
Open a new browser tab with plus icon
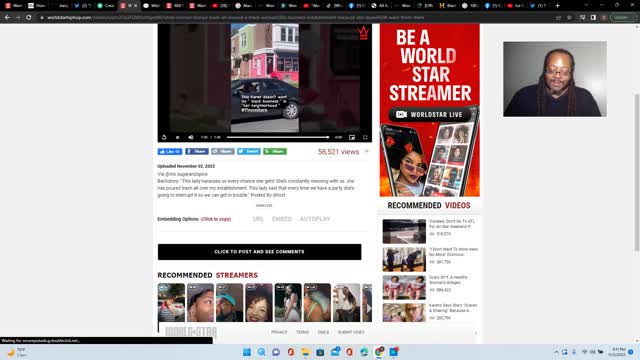(x=558, y=6)
